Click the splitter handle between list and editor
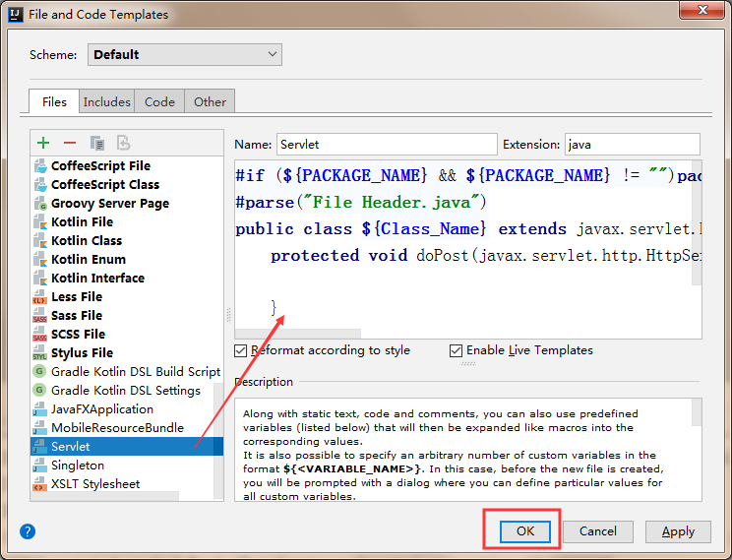This screenshot has width=732, height=560. (228, 315)
